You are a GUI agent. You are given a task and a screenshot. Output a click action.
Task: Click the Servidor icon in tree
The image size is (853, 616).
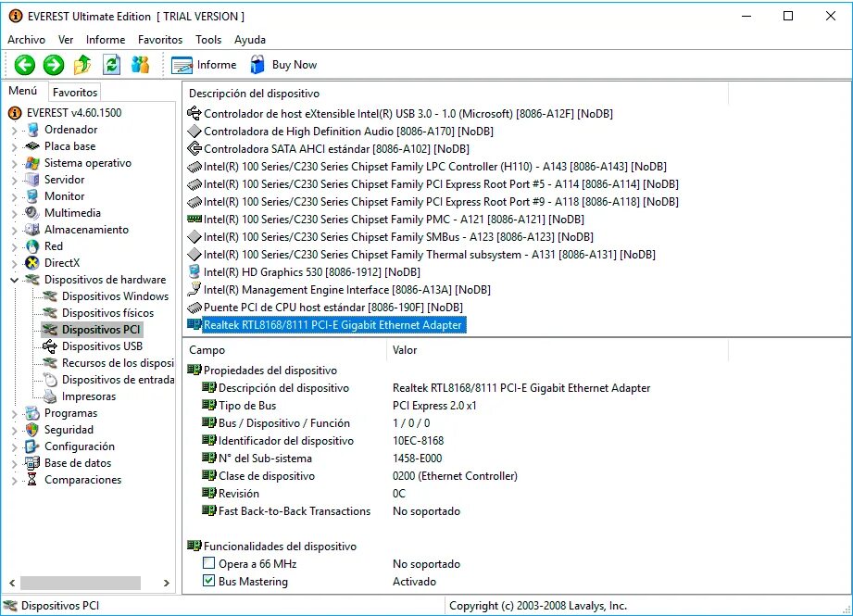pos(32,180)
